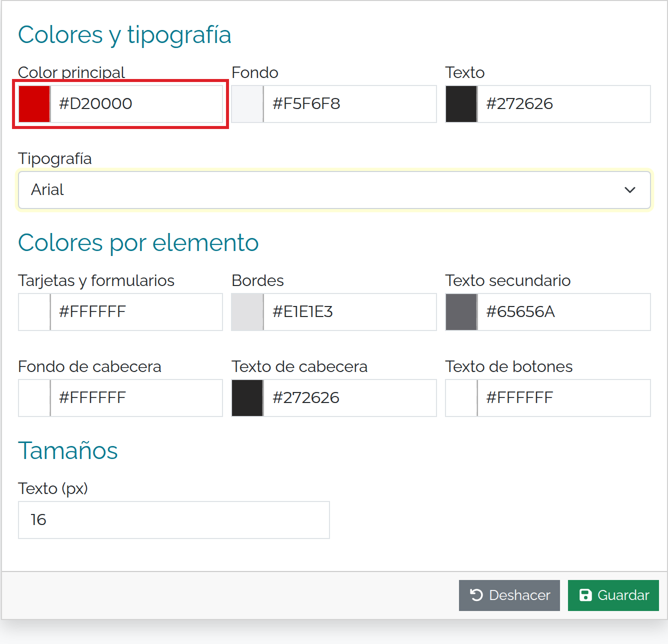Expand the Tipografía Arial dropdown

tap(334, 190)
